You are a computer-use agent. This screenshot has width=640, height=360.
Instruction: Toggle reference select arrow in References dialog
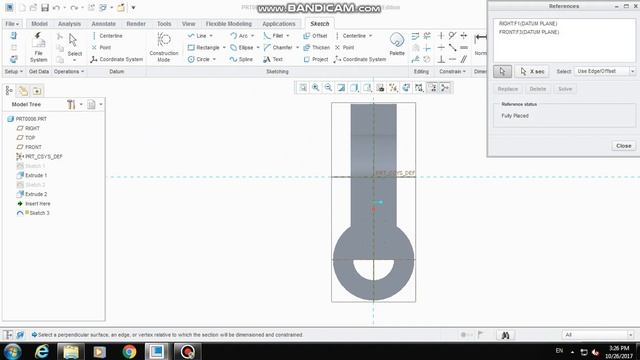502,71
